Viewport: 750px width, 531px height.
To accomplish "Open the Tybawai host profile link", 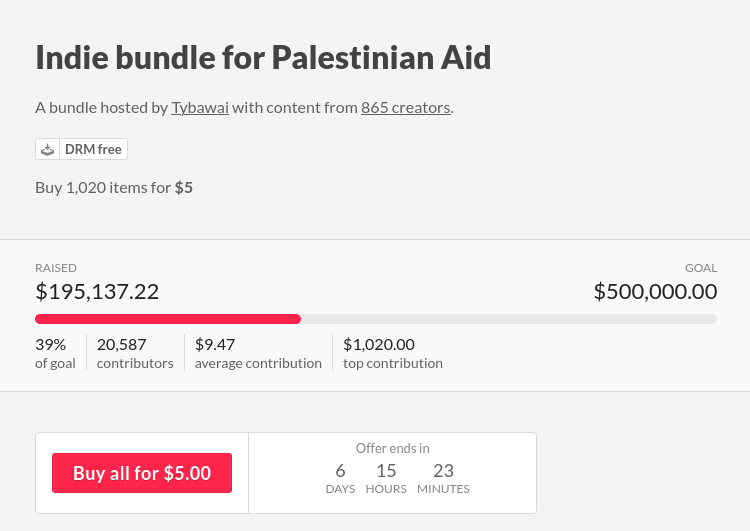I will 200,108.
